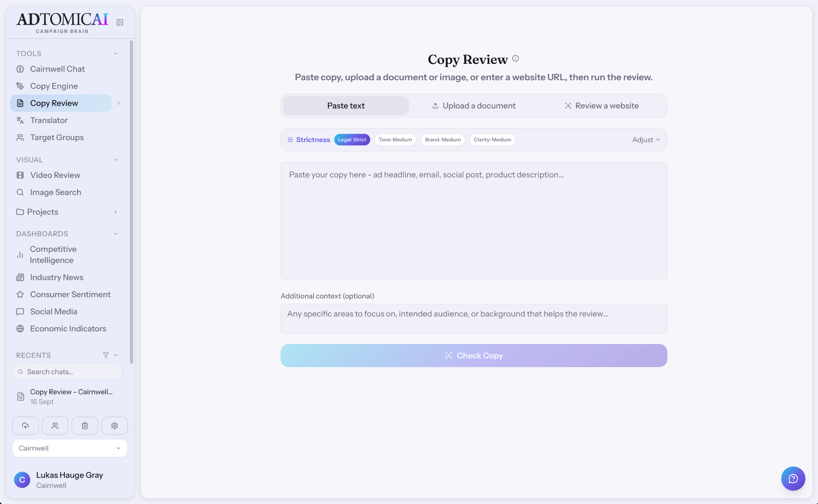818x504 pixels.
Task: Click the filter icon in Recents
Action: [x=106, y=355]
